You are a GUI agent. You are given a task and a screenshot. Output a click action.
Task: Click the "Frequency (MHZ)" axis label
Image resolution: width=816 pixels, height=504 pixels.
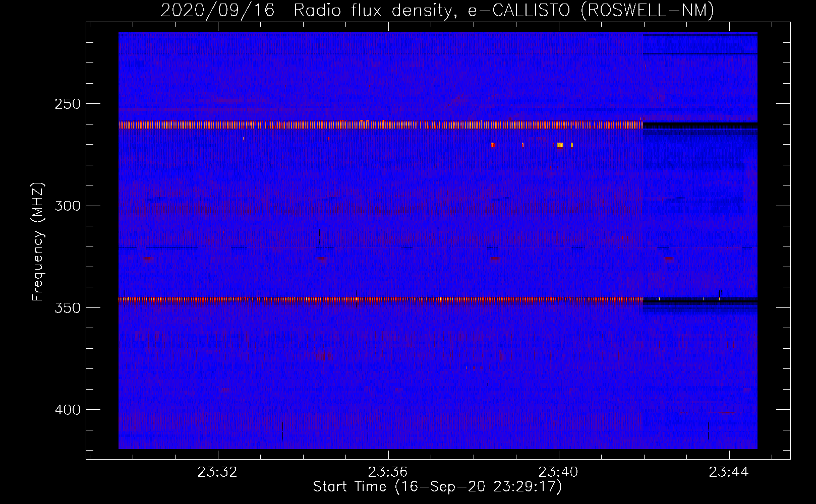click(38, 241)
